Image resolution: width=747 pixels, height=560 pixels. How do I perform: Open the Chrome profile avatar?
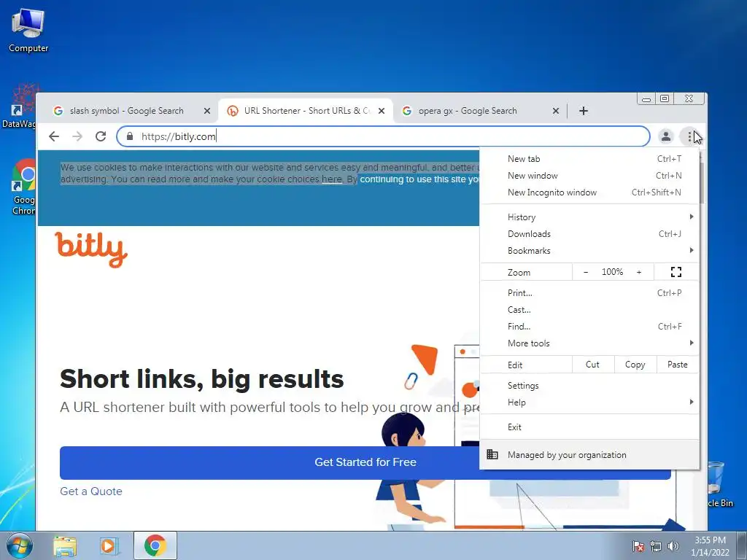pyautogui.click(x=665, y=136)
